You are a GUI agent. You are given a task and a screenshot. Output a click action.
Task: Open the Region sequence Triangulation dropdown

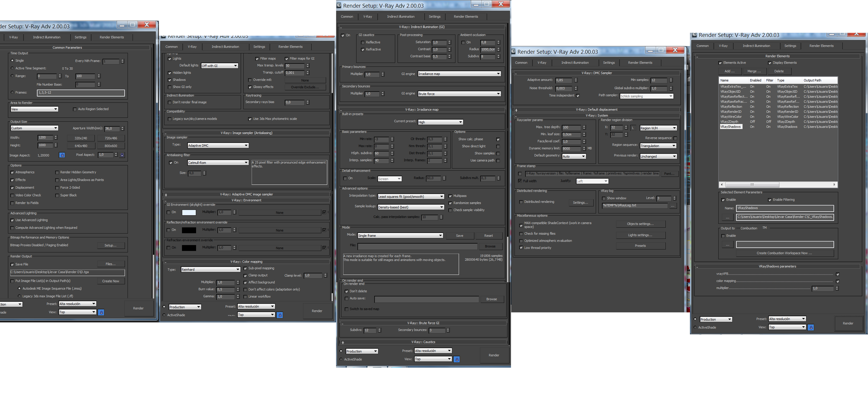coord(658,146)
